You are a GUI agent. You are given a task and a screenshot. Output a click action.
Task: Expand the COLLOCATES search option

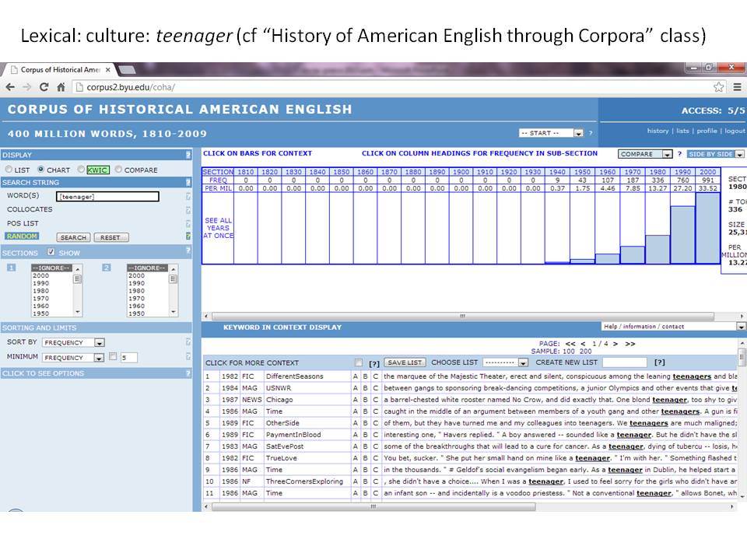click(30, 209)
